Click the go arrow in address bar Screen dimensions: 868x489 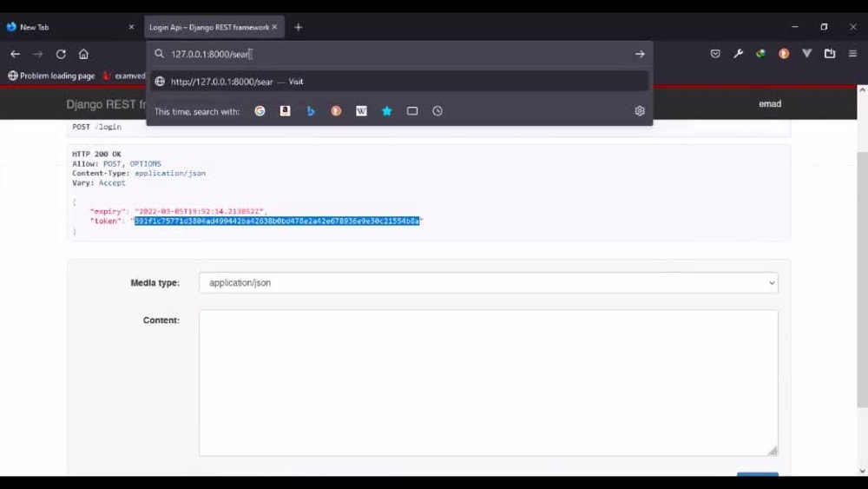[640, 54]
